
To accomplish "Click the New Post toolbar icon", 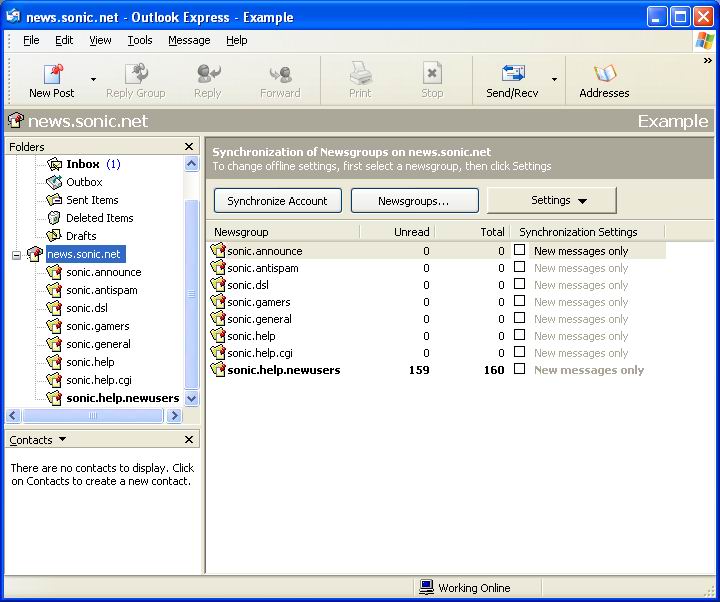I will (x=52, y=73).
